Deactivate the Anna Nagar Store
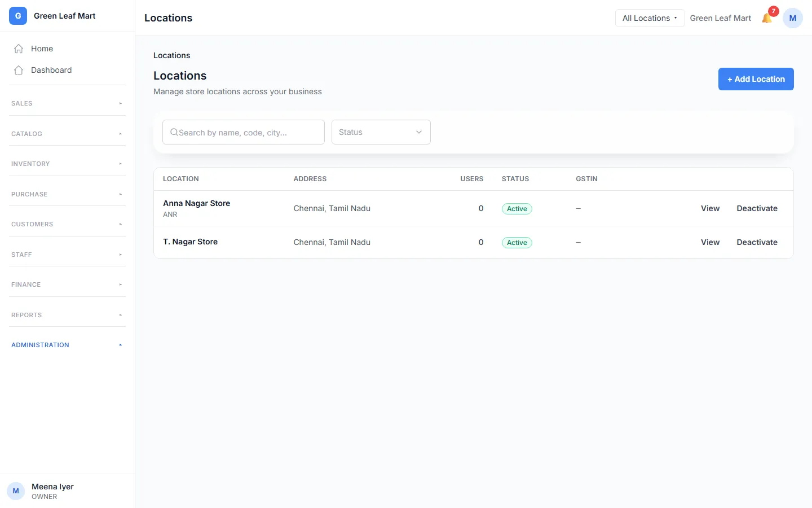 click(757, 208)
